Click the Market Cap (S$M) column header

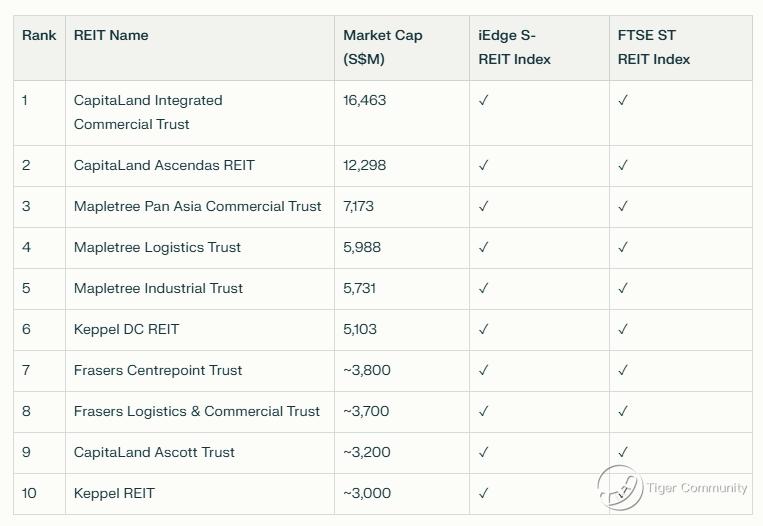[382, 47]
